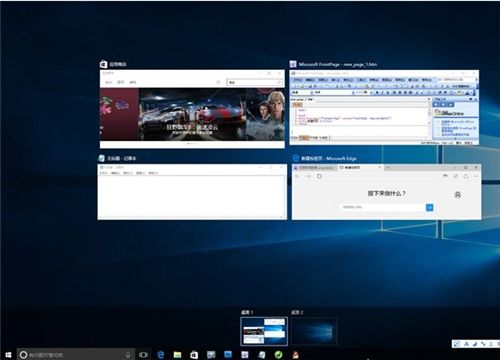The width and height of the screenshot is (500, 360).
Task: Click the Cortana search box on the taskbar
Action: point(76,355)
